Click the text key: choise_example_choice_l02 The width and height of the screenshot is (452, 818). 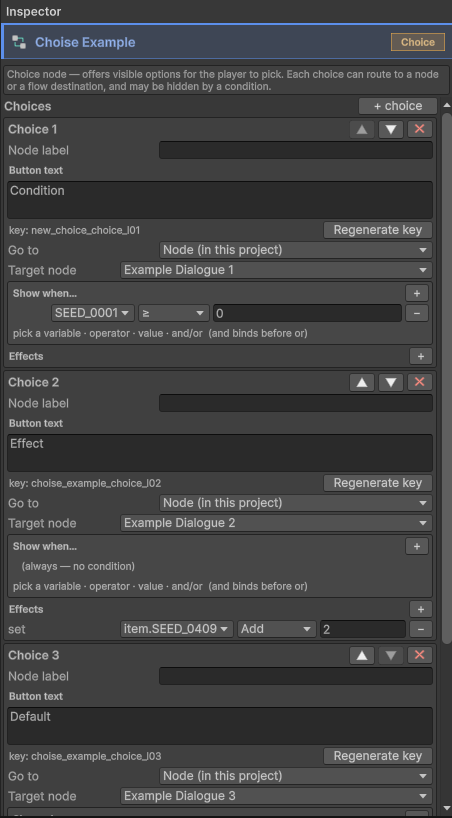(x=85, y=483)
